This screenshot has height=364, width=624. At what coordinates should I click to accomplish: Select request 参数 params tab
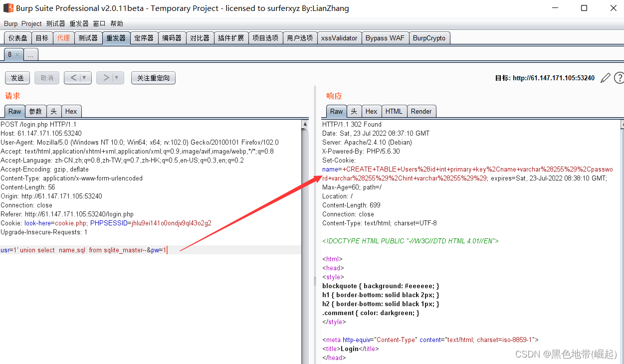point(35,111)
